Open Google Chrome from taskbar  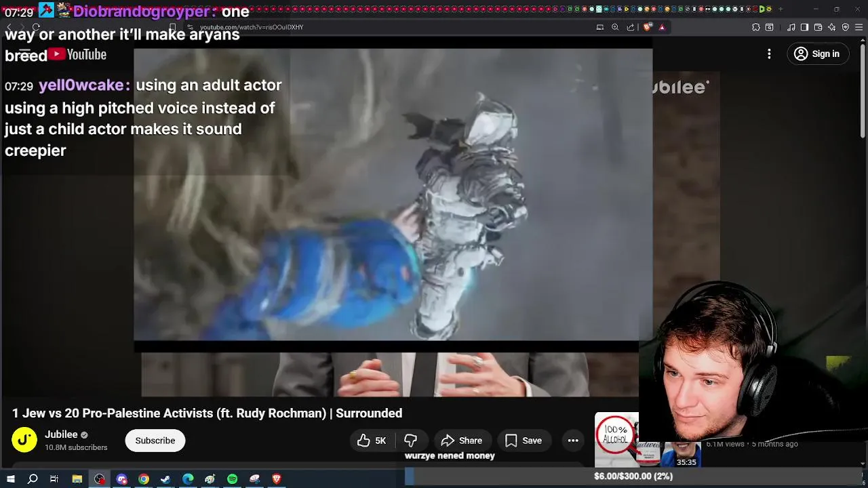pos(144,479)
